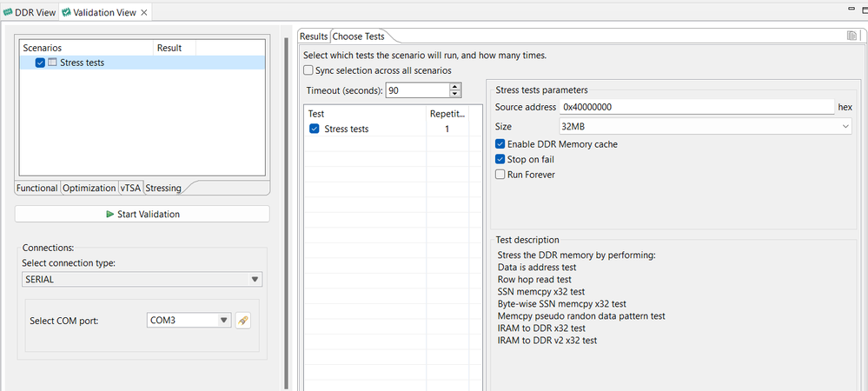Click the Start Validation button
The height and width of the screenshot is (391, 868).
(142, 214)
